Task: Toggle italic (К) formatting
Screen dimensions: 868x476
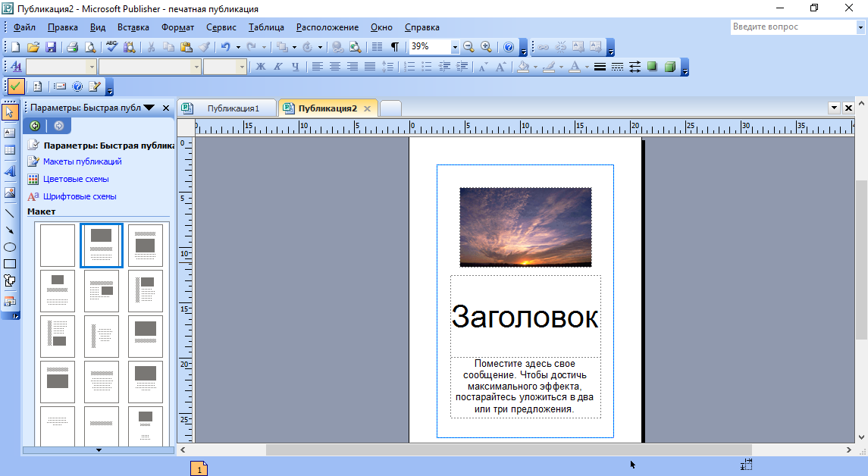Action: [x=277, y=67]
